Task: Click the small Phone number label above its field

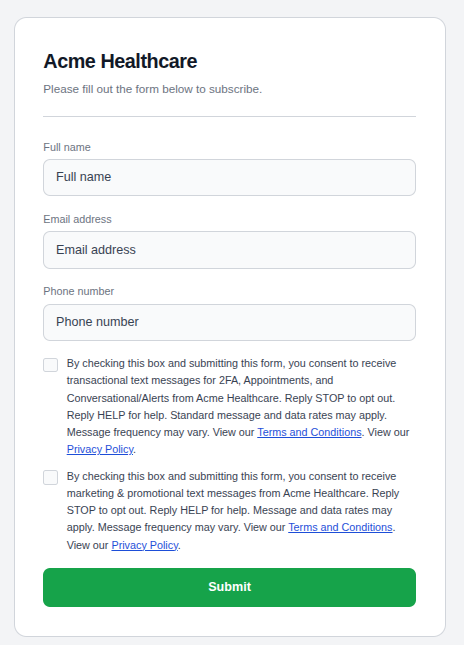Action: (x=79, y=291)
